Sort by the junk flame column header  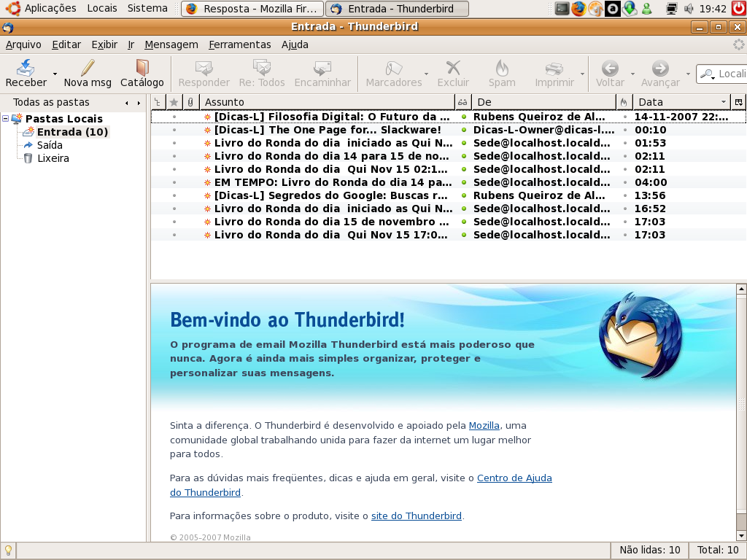pyautogui.click(x=624, y=102)
